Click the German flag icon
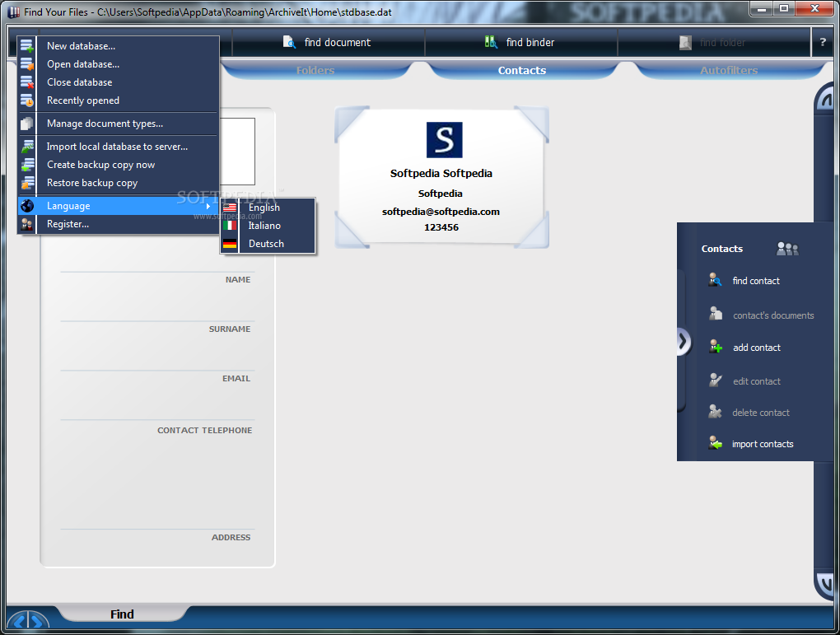This screenshot has width=840, height=635. [x=230, y=244]
